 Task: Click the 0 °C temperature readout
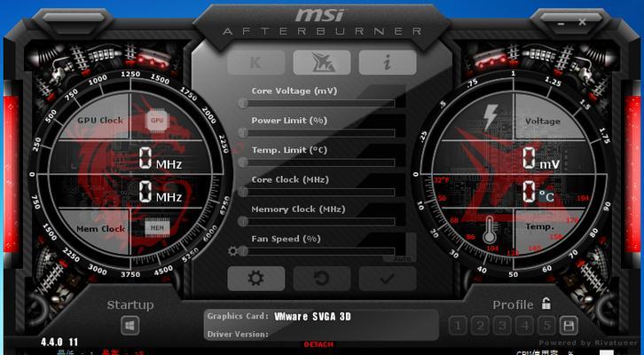coord(538,193)
